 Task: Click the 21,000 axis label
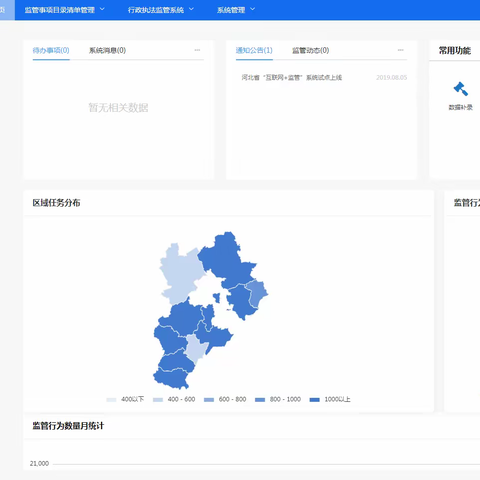(39, 463)
